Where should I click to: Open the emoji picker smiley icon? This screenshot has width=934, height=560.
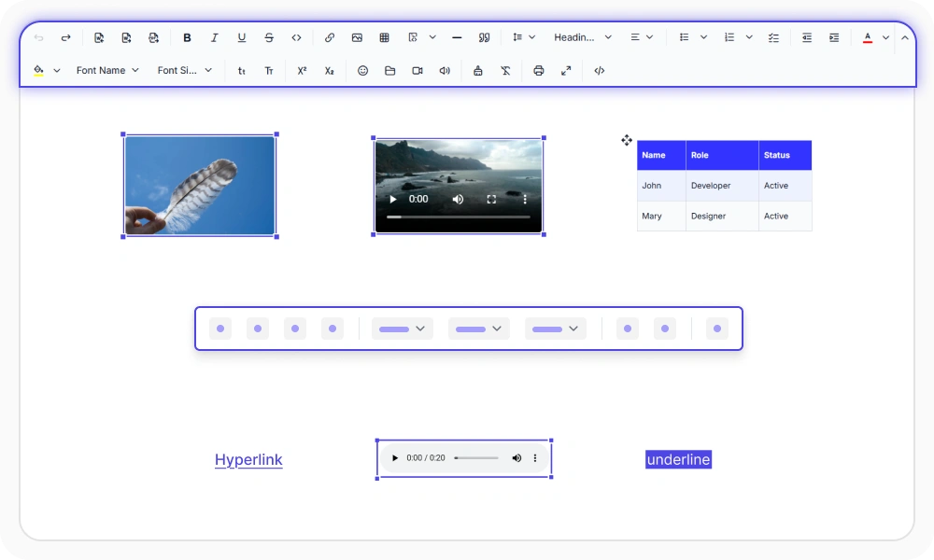pyautogui.click(x=362, y=71)
